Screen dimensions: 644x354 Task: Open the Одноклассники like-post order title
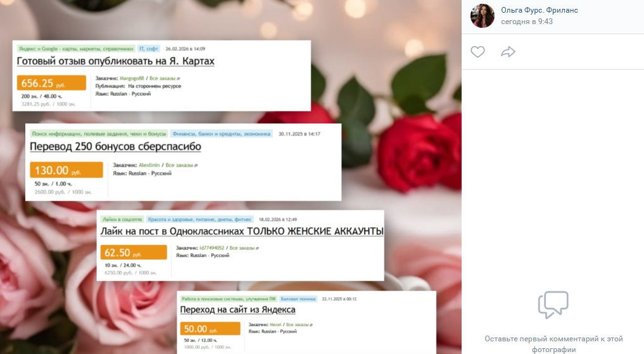242,231
